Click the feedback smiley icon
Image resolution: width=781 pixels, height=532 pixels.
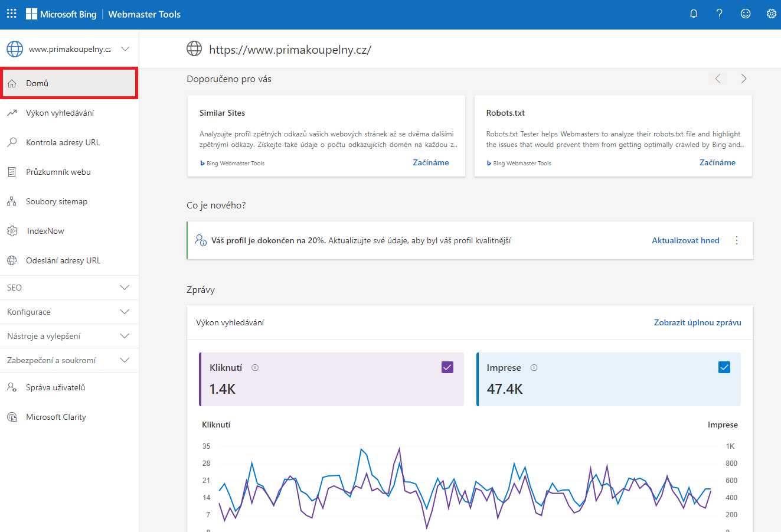[x=746, y=14]
